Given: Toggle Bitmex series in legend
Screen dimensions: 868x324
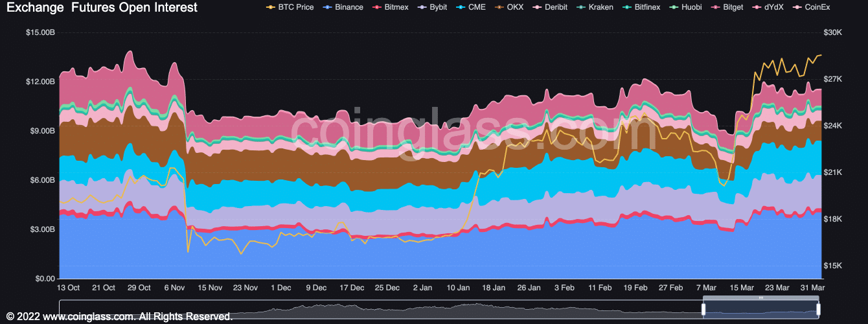Looking at the screenshot, I should coord(391,7).
